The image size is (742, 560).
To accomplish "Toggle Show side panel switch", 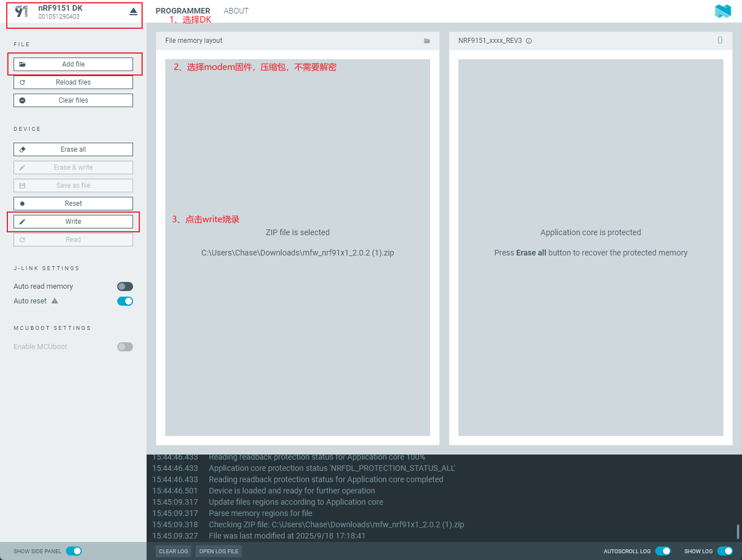I will (74, 551).
